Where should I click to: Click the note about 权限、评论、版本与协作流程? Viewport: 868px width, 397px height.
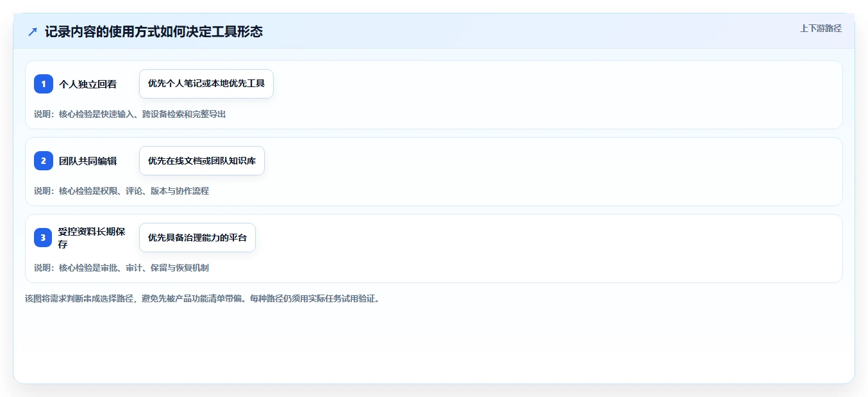click(x=122, y=191)
